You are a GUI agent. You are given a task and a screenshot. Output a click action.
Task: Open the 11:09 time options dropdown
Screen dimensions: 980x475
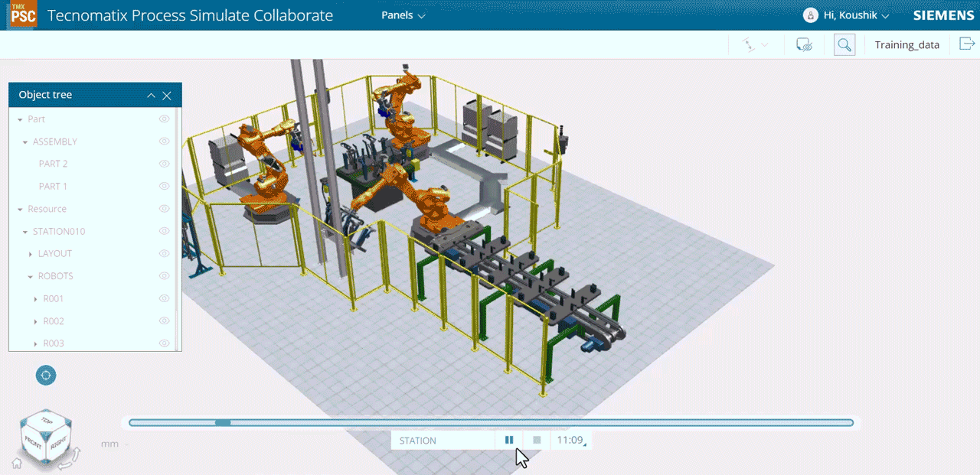(570, 440)
